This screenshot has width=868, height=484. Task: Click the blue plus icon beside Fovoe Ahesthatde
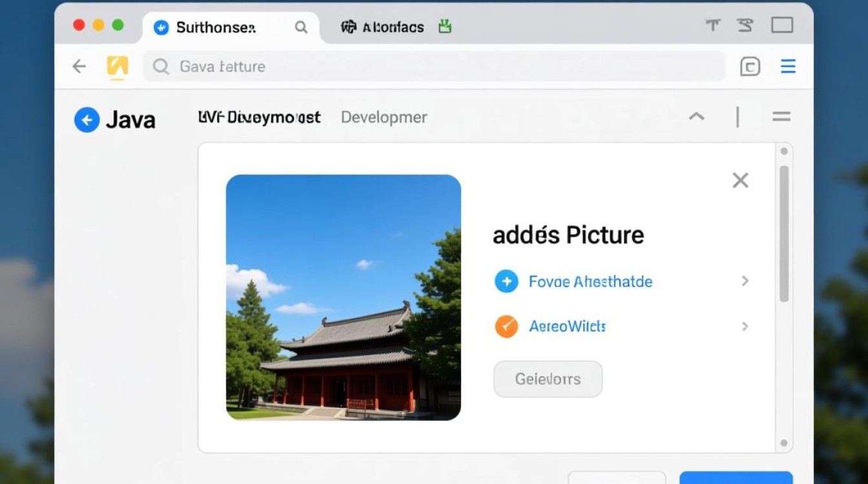(x=507, y=281)
